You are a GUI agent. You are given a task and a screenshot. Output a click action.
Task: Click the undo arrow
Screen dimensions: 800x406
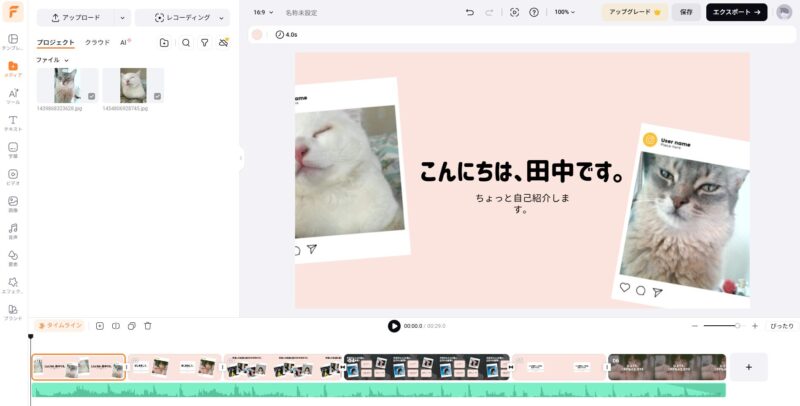(470, 12)
